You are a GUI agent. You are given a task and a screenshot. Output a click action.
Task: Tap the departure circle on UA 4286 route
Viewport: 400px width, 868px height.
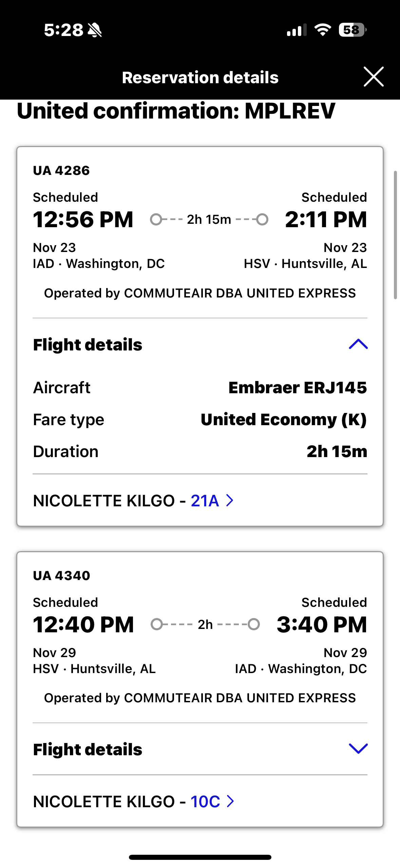pyautogui.click(x=156, y=219)
